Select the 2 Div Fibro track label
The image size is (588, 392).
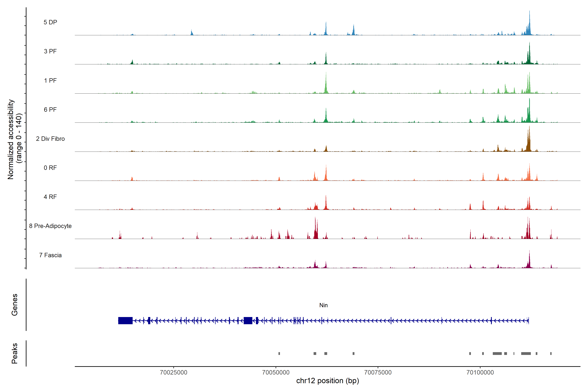pos(50,139)
